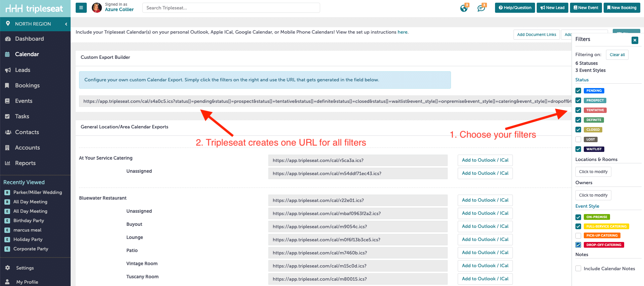Uncheck the Tentative status filter
Viewport: 644px width, 286px height.
[x=578, y=110]
